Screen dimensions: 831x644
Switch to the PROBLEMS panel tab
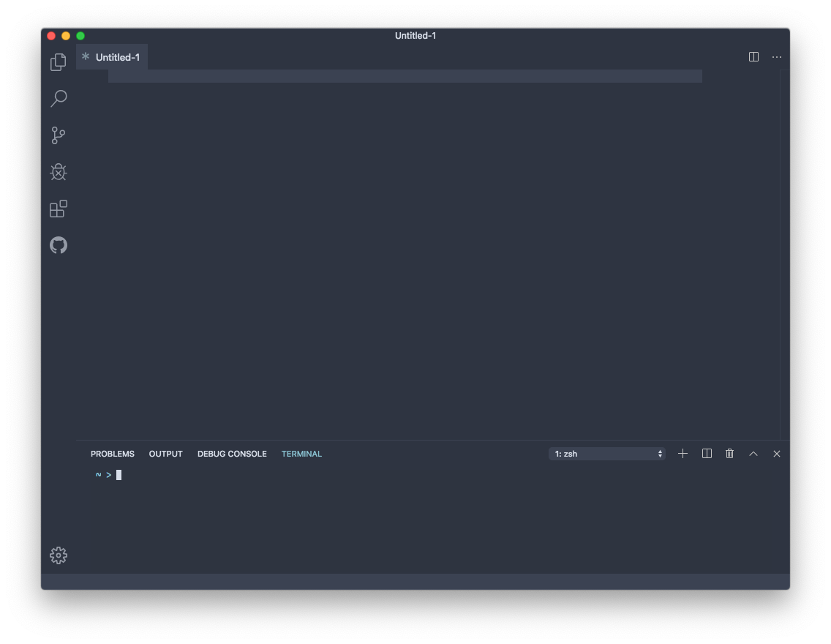click(113, 454)
